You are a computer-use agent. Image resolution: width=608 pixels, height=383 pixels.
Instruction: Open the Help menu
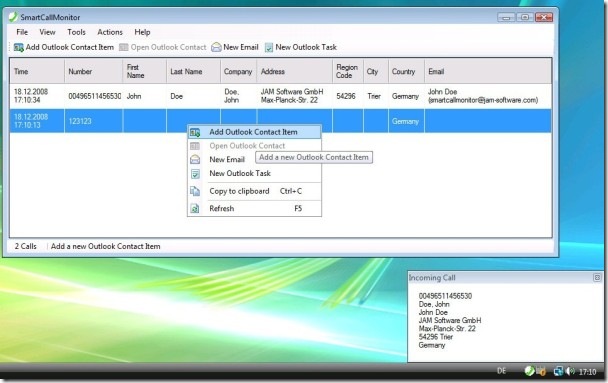click(142, 32)
